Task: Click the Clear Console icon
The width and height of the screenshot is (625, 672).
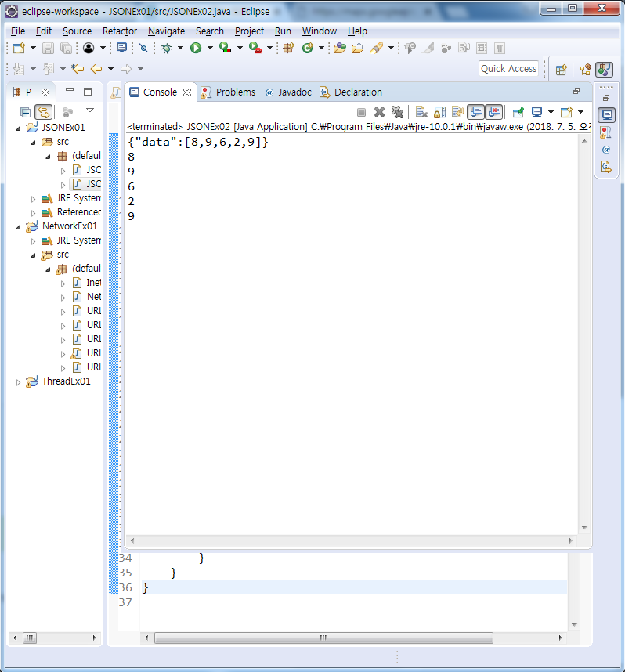Action: pyautogui.click(x=422, y=112)
